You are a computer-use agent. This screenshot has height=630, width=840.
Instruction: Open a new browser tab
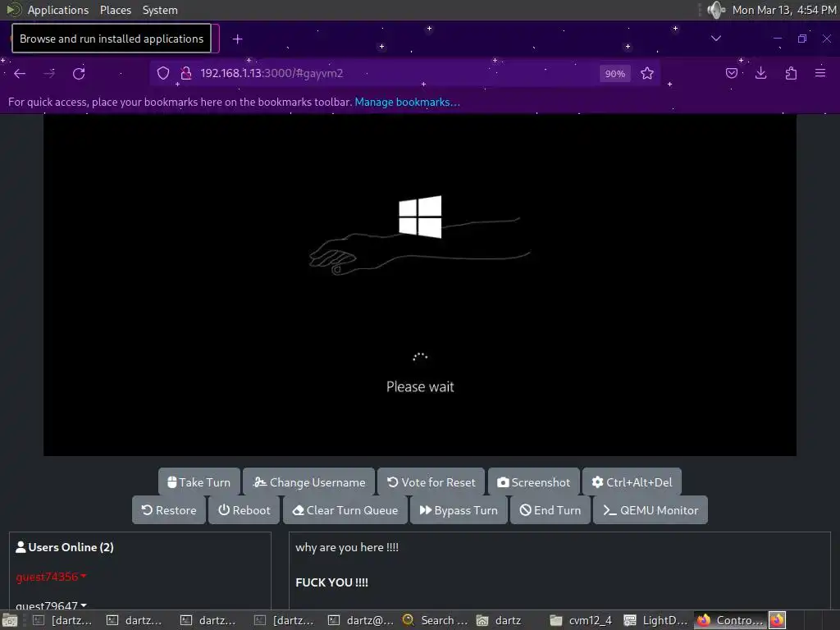[238, 39]
